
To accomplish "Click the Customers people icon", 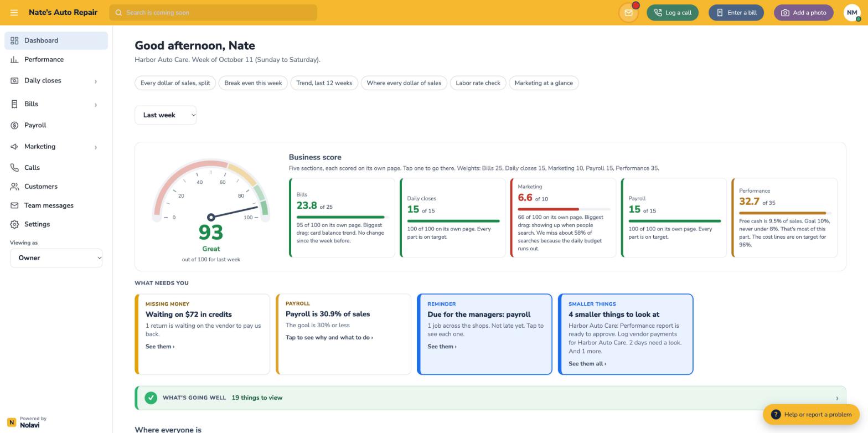I will coord(14,187).
